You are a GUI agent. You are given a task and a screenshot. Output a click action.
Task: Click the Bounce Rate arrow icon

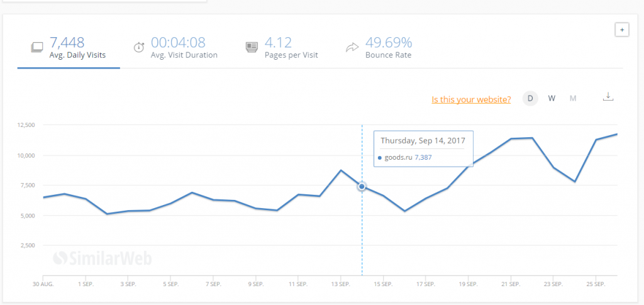(x=352, y=47)
